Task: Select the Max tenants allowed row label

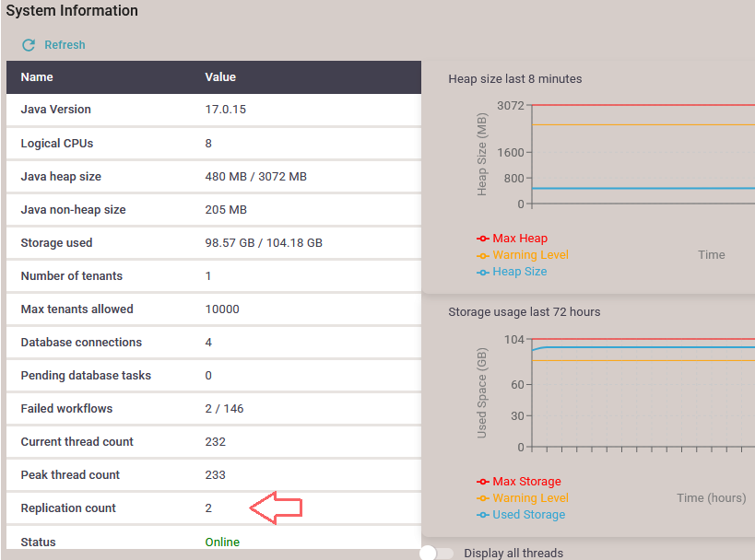Action: (x=77, y=309)
